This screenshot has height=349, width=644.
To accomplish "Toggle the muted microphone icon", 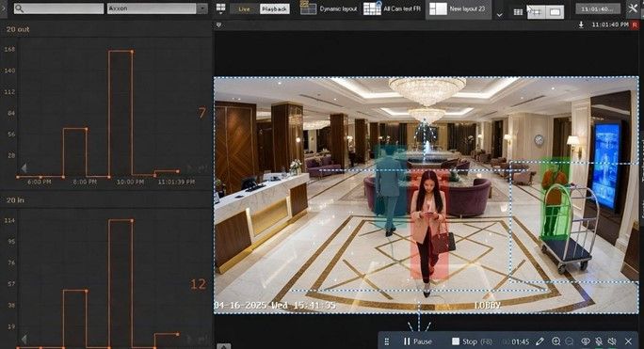I will (x=599, y=341).
